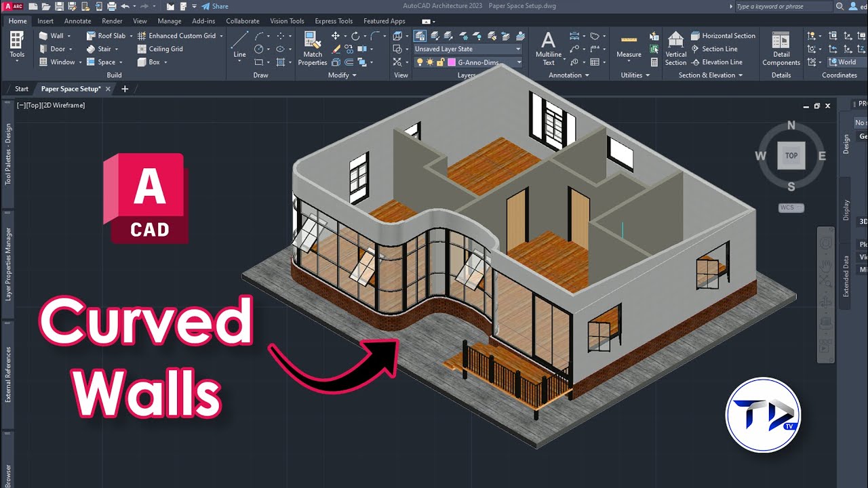This screenshot has height=488, width=868.
Task: Click the Stair tool icon
Action: (x=92, y=49)
